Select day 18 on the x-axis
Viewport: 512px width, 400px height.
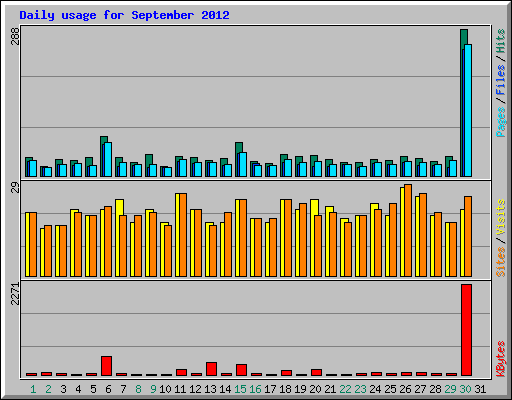[x=285, y=389]
